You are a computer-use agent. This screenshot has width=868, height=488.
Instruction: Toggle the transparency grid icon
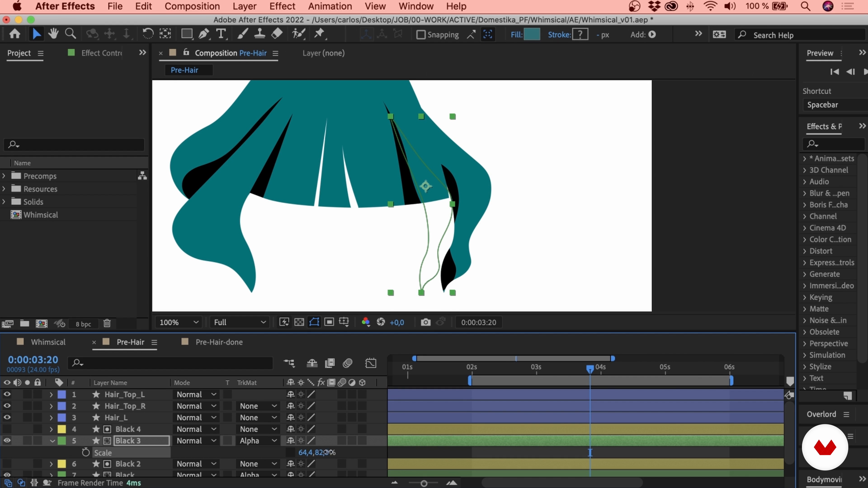(299, 322)
